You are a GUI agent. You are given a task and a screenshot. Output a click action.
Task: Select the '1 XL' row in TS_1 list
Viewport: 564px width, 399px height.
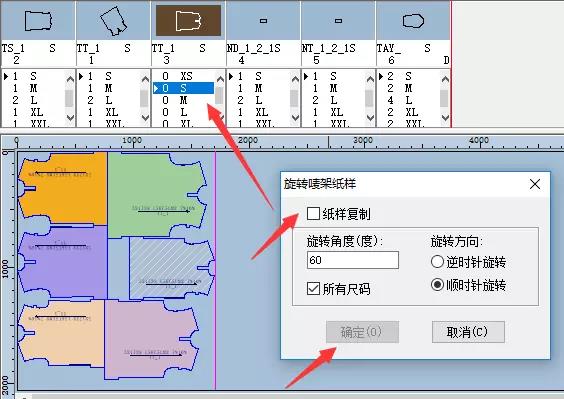pyautogui.click(x=33, y=112)
